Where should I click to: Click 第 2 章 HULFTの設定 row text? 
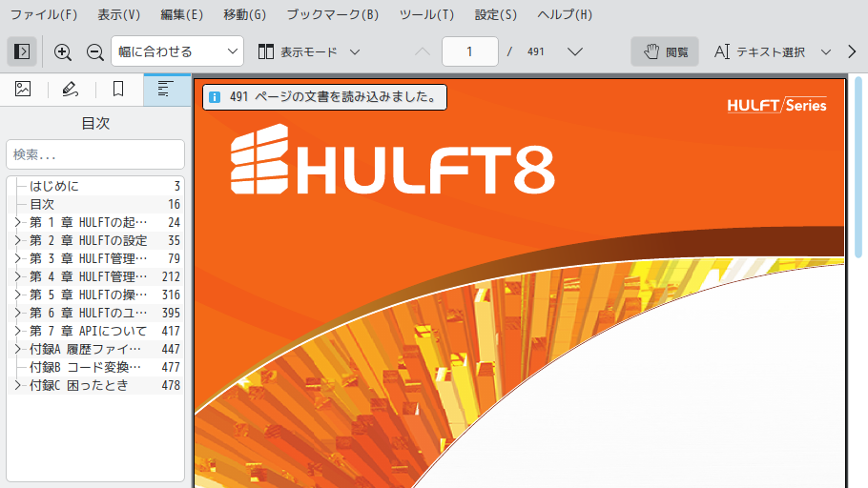click(x=88, y=240)
